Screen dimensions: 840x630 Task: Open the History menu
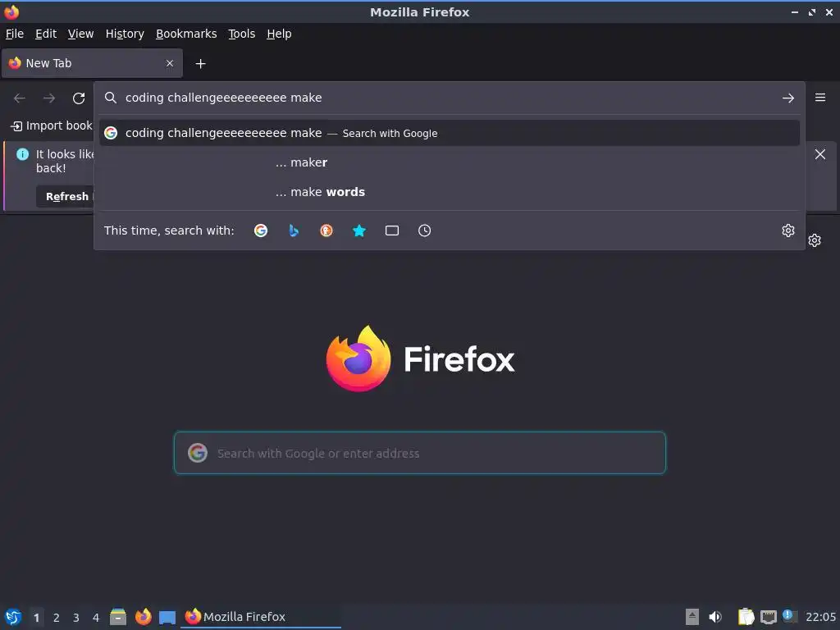click(x=125, y=34)
